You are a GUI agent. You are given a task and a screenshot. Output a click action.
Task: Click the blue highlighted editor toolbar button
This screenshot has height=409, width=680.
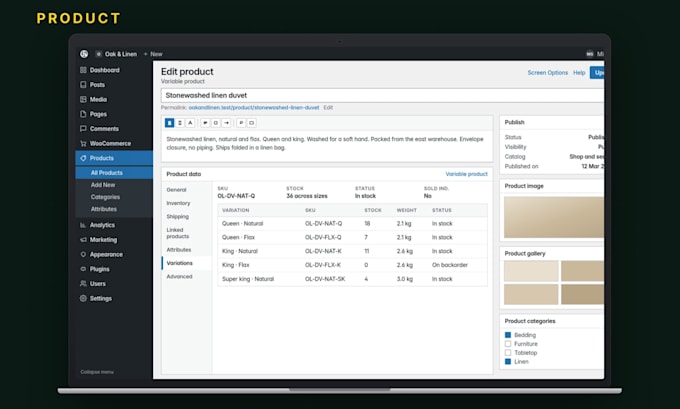pos(170,123)
